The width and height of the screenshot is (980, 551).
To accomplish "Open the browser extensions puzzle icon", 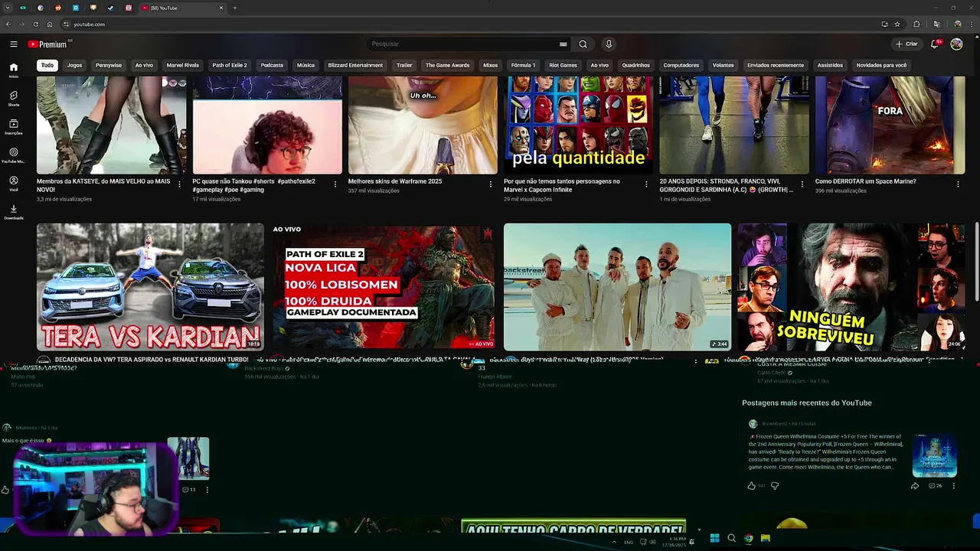I will pos(916,24).
